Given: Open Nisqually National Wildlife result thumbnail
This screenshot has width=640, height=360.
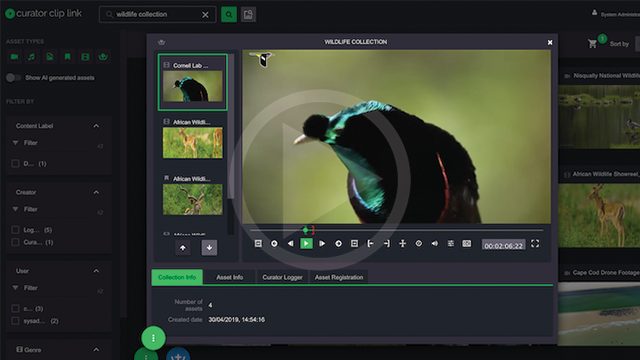Looking at the screenshot, I should [x=599, y=116].
